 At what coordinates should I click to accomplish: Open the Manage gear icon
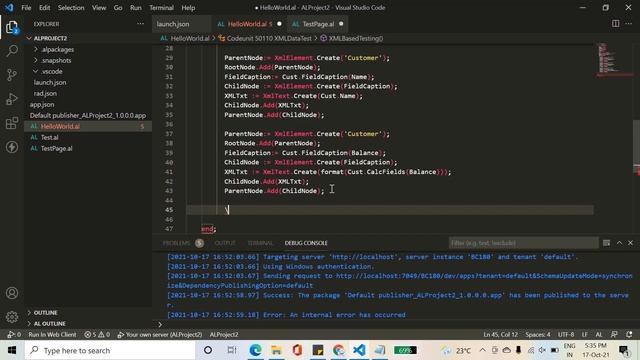coord(12,317)
